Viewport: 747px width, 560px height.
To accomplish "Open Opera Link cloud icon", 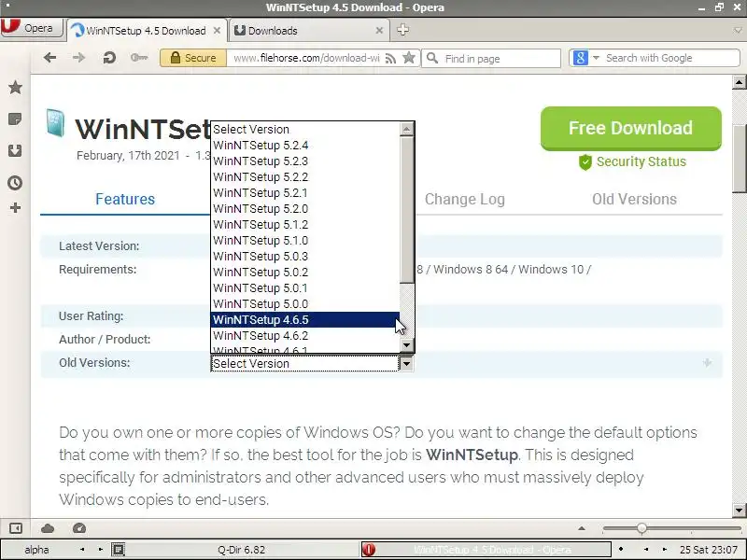I will pos(48,528).
